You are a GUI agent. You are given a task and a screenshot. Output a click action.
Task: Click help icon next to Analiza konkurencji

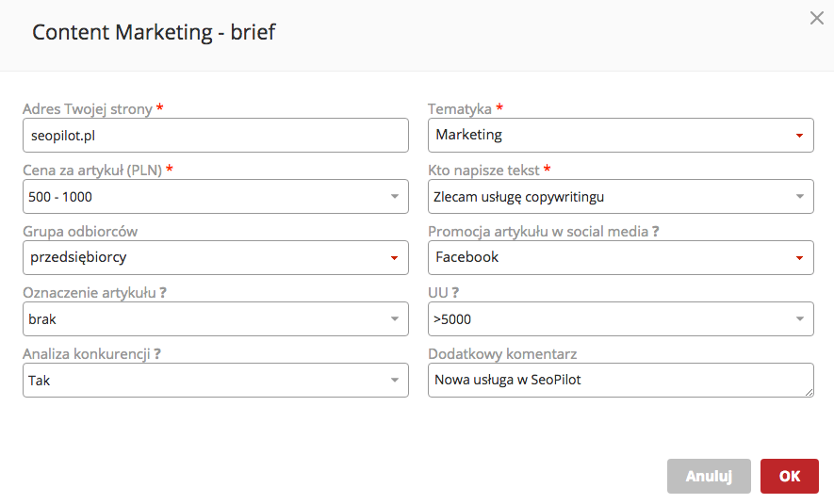click(157, 354)
